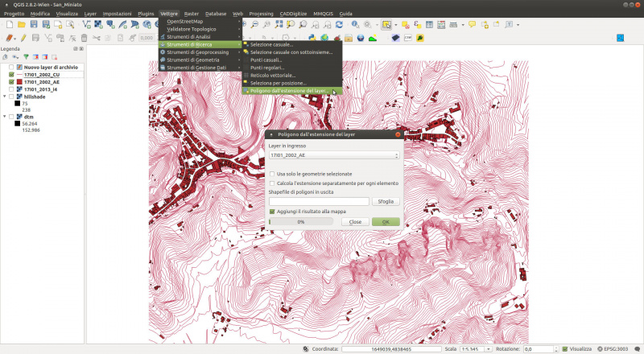Create a new project with the blank page icon
This screenshot has width=644, height=354.
click(x=10, y=25)
